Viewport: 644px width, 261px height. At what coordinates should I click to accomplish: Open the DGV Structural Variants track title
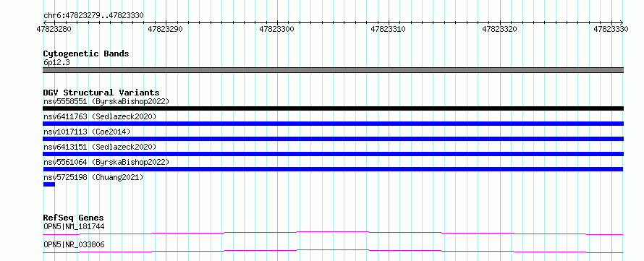(x=101, y=93)
